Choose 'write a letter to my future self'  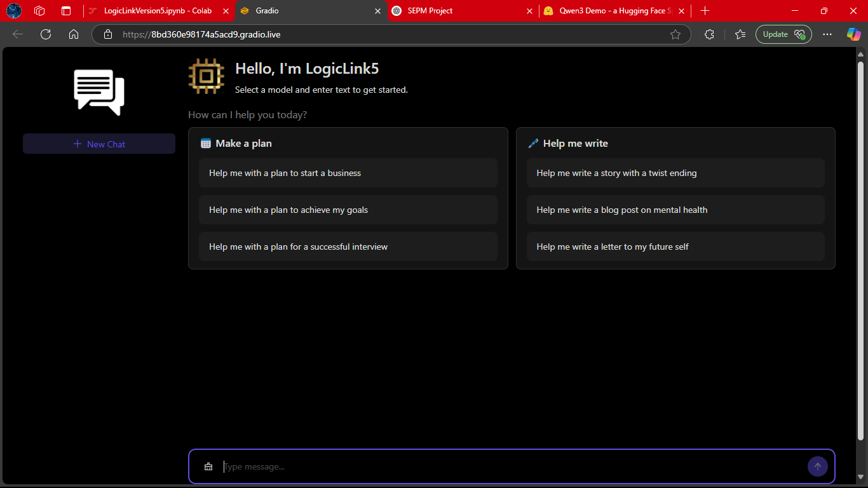pos(675,247)
